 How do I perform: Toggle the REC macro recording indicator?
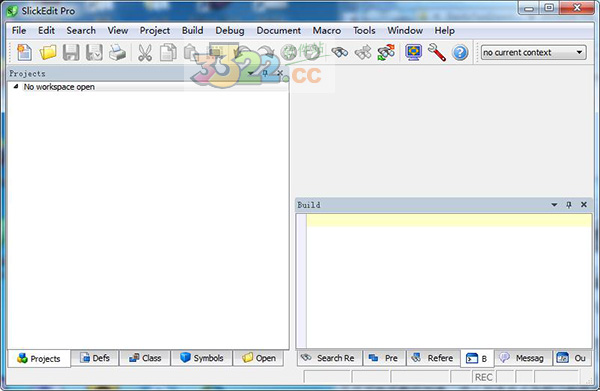point(483,377)
